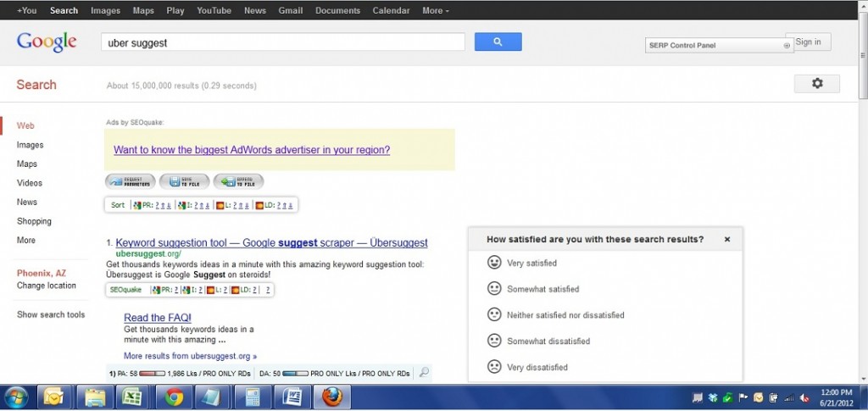Click Change location link
868x411 pixels.
point(47,286)
